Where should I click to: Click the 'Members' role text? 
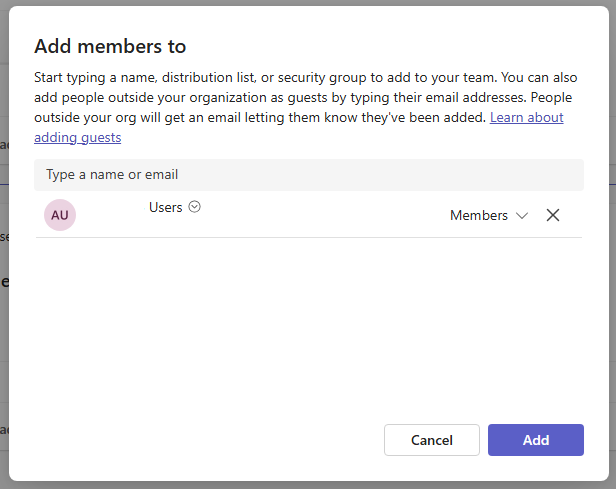point(479,215)
